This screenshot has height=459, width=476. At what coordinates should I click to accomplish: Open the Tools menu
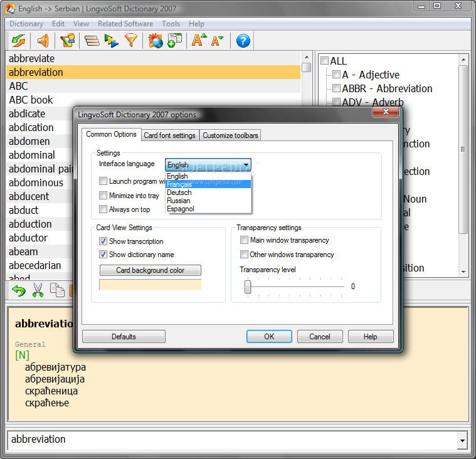point(171,24)
